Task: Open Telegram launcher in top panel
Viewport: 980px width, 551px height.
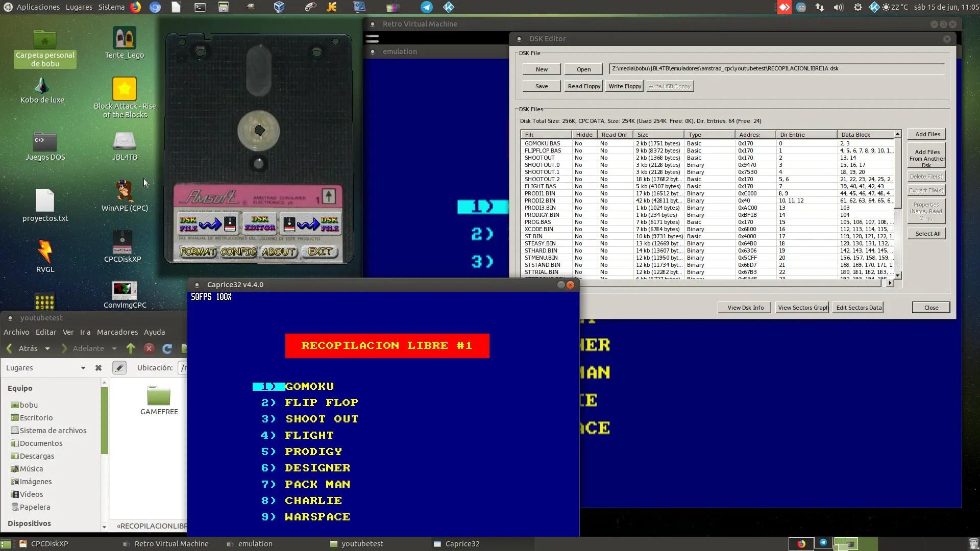Action: pos(427,7)
